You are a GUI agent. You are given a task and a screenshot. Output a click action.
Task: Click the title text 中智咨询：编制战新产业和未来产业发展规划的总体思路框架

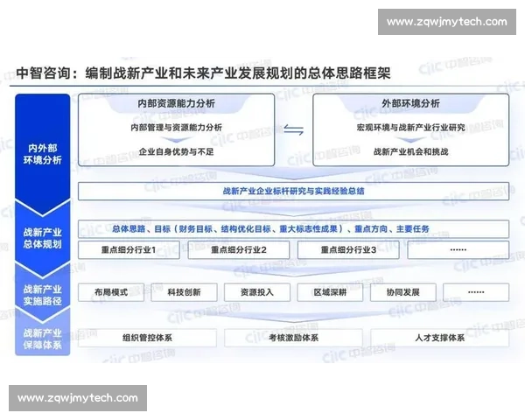[x=203, y=73]
